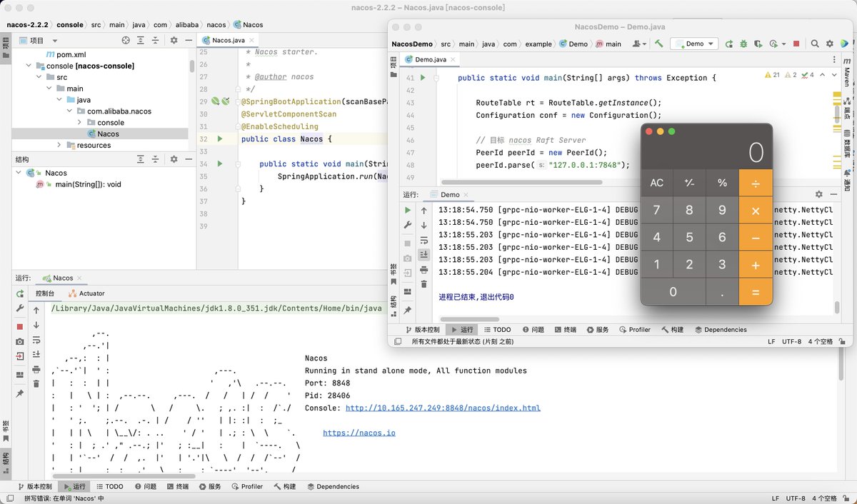857x504 pixels.
Task: Toggle soft-wrap in Demo console
Action: 424,240
